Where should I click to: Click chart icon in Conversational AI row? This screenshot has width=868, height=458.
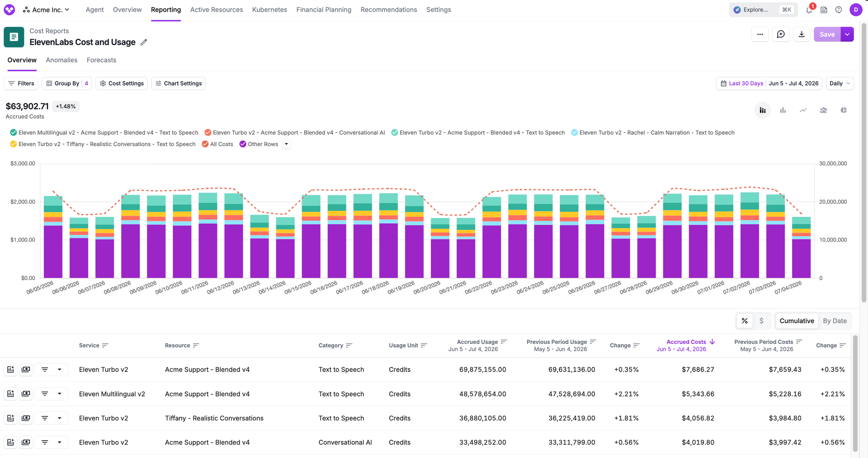[10, 442]
